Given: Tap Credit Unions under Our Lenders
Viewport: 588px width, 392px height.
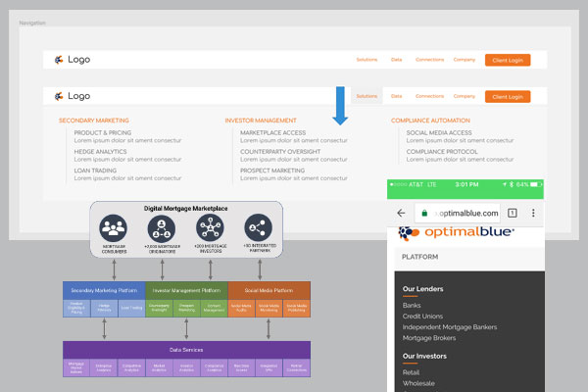Looking at the screenshot, I should pos(424,316).
